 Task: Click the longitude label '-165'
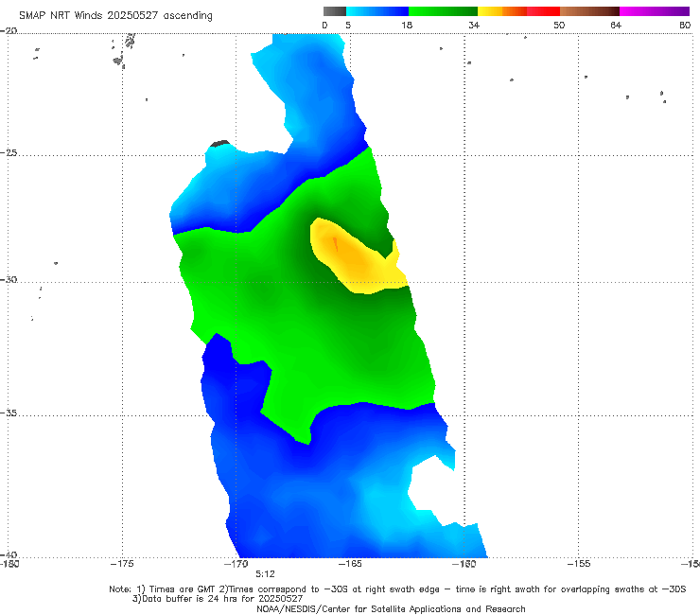[x=350, y=564]
